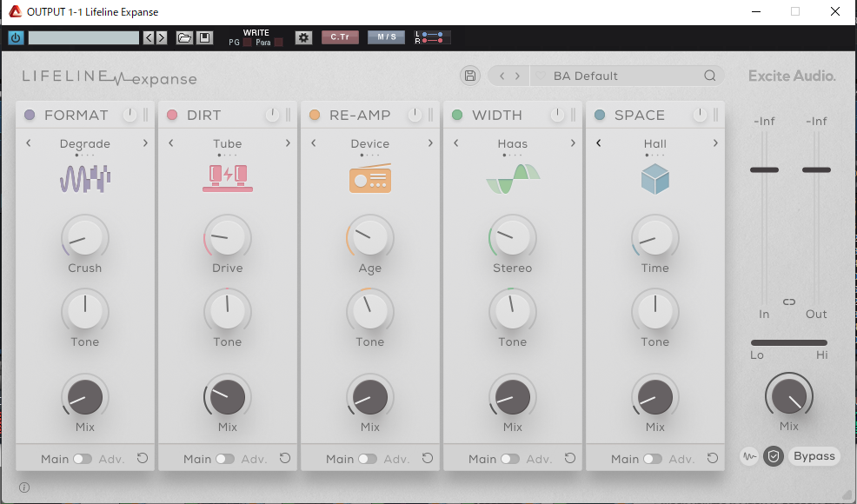The image size is (857, 504).
Task: Toggle the plugin power button in host toolbar
Action: pos(16,37)
